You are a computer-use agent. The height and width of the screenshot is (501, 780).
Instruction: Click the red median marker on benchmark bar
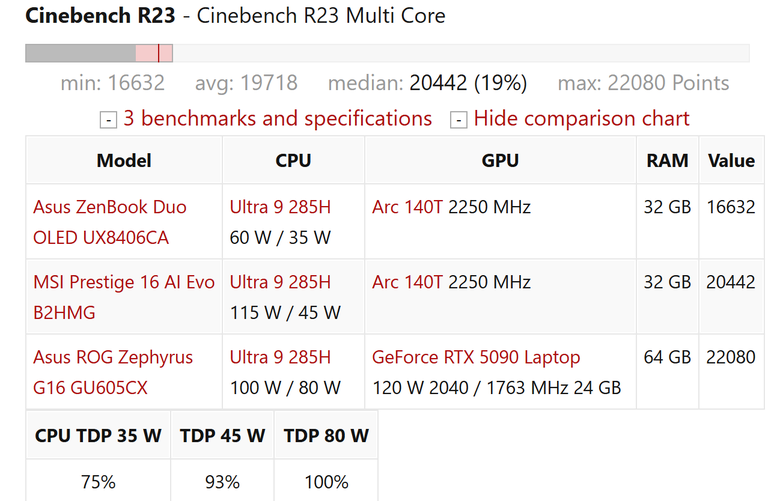[x=158, y=53]
